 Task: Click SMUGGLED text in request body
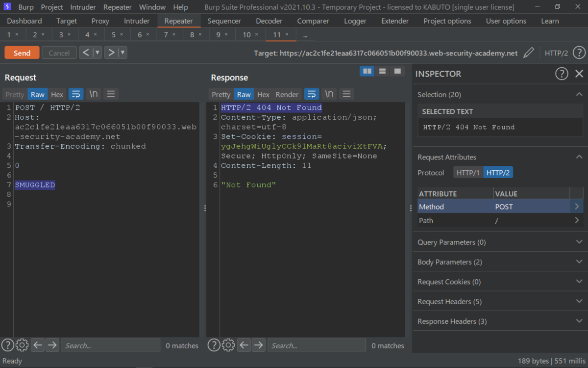click(35, 185)
